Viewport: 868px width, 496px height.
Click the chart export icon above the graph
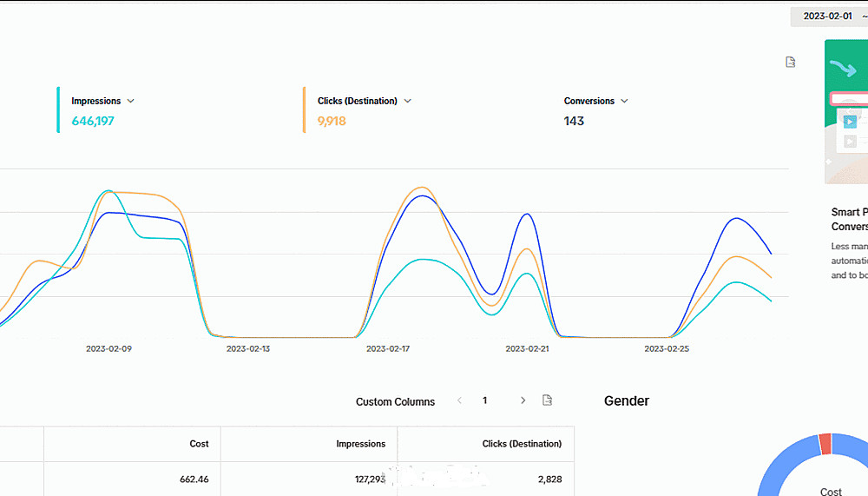[x=790, y=63]
